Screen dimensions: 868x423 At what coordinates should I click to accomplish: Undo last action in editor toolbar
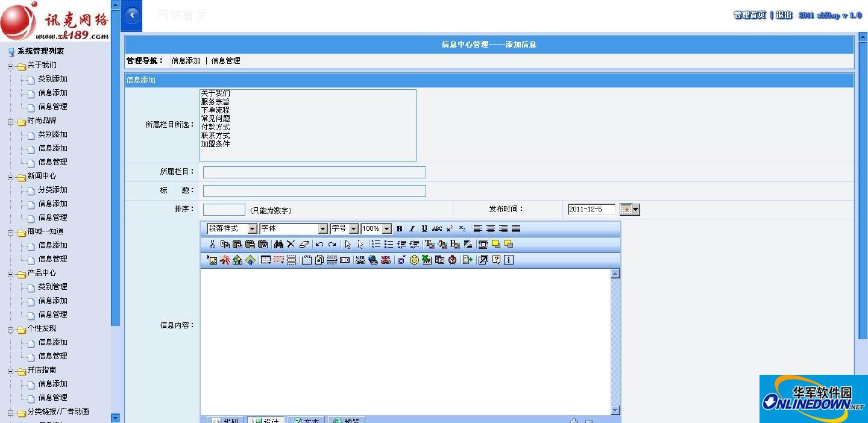pos(319,245)
